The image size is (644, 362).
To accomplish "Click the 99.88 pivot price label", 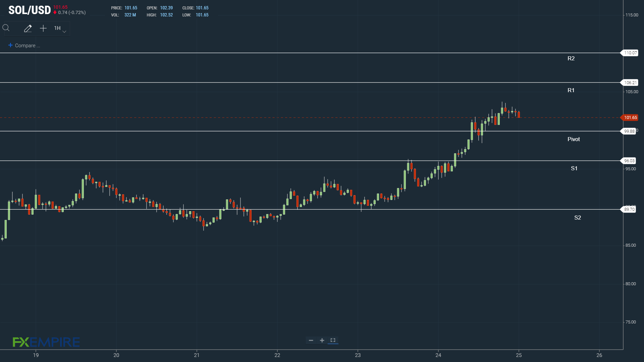I will click(x=629, y=131).
